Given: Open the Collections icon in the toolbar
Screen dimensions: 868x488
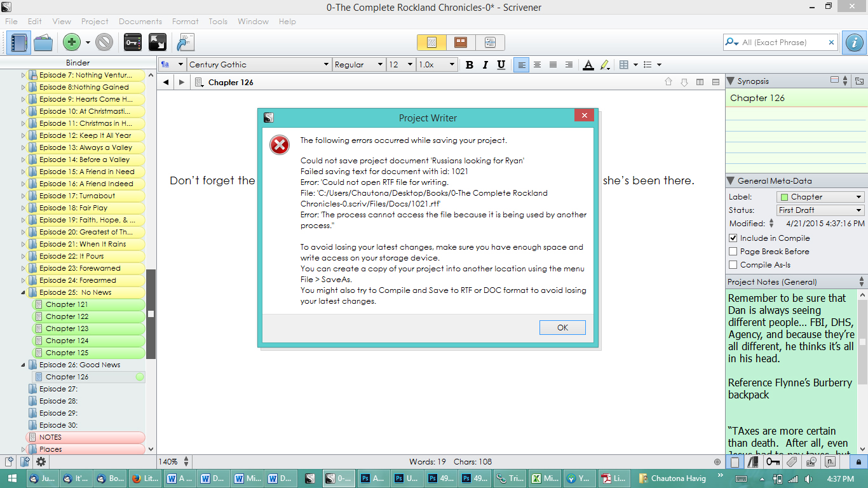Looking at the screenshot, I should click(43, 43).
